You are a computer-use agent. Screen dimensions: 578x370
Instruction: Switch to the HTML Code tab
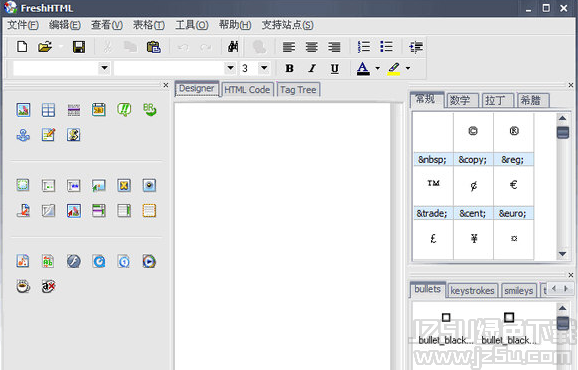247,90
